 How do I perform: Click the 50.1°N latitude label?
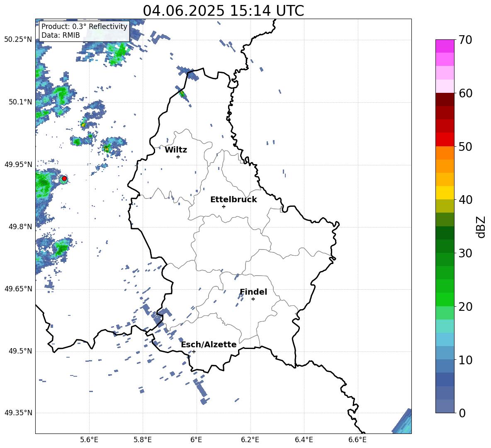click(20, 102)
